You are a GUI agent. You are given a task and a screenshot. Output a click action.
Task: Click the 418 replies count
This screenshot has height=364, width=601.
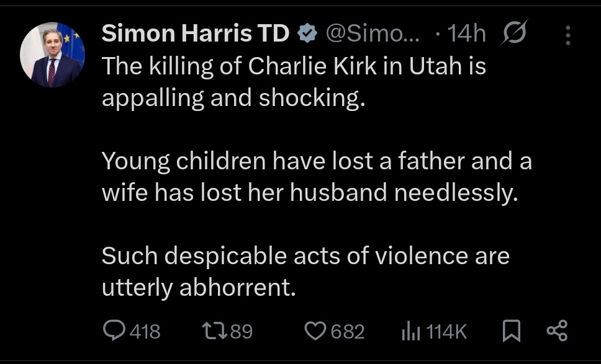tap(145, 331)
